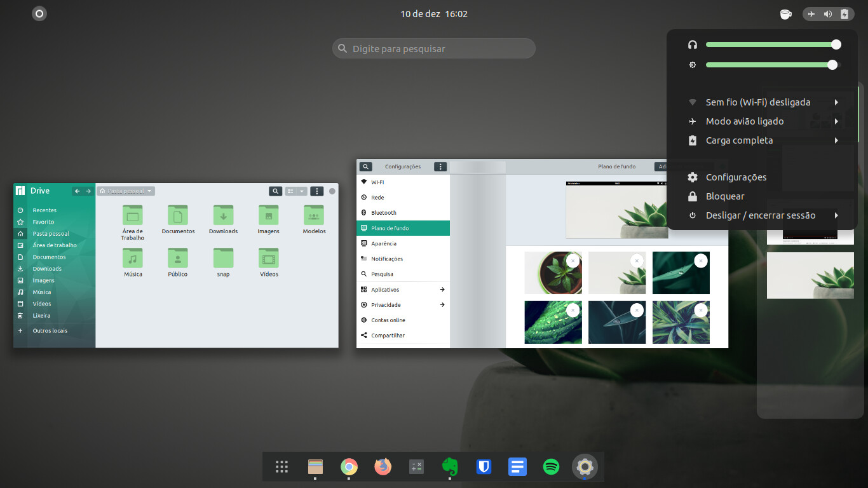The height and width of the screenshot is (488, 868).
Task: Expand the Carga completa battery submenu
Action: (x=763, y=140)
